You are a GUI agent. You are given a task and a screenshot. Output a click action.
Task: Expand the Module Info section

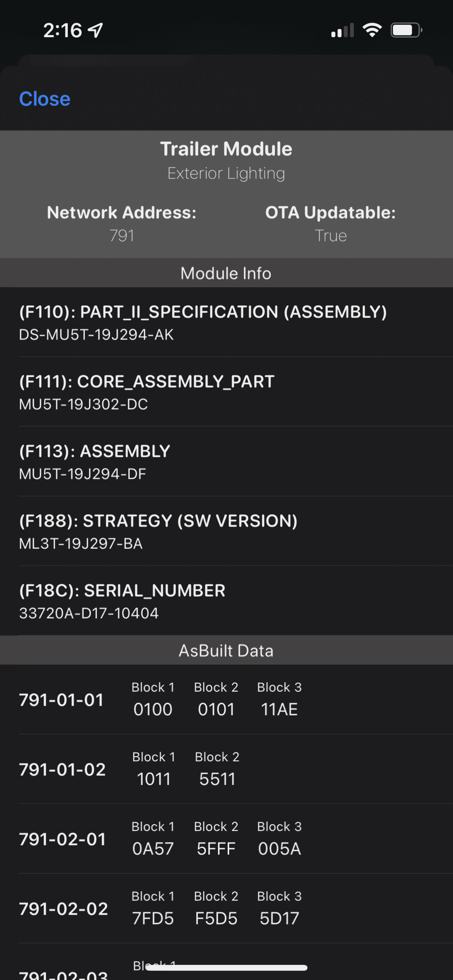click(226, 273)
